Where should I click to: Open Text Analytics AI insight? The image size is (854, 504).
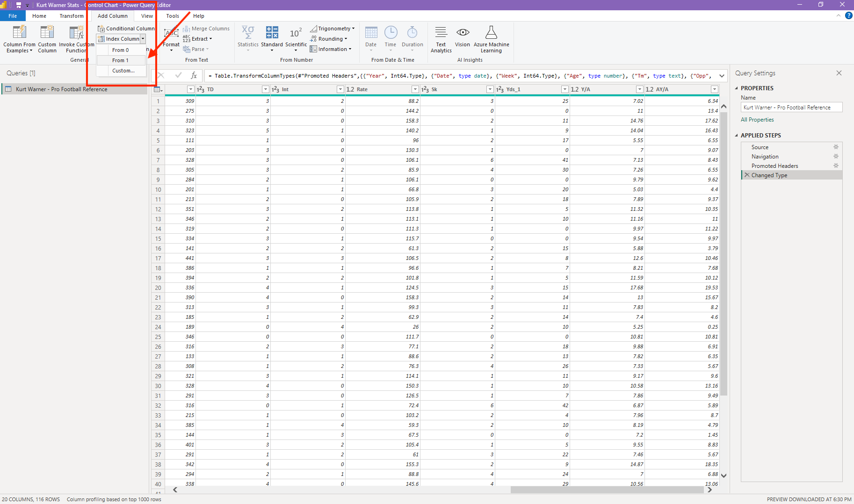click(x=441, y=39)
